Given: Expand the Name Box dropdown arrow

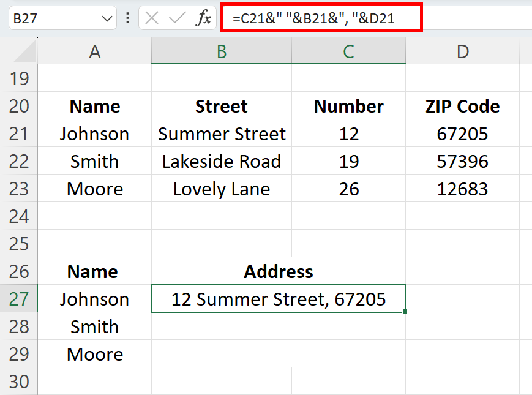Looking at the screenshot, I should click(x=107, y=18).
